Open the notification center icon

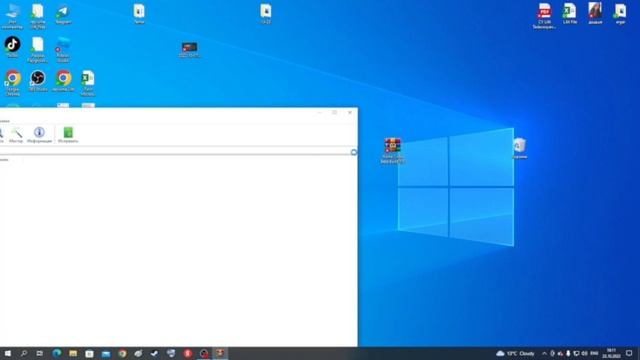(x=629, y=353)
